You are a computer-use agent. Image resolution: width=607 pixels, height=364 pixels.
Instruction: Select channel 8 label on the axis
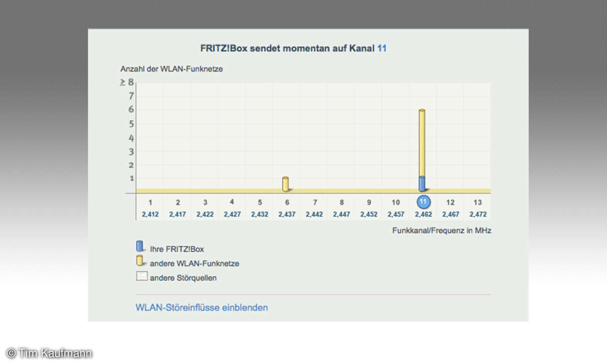(x=341, y=202)
